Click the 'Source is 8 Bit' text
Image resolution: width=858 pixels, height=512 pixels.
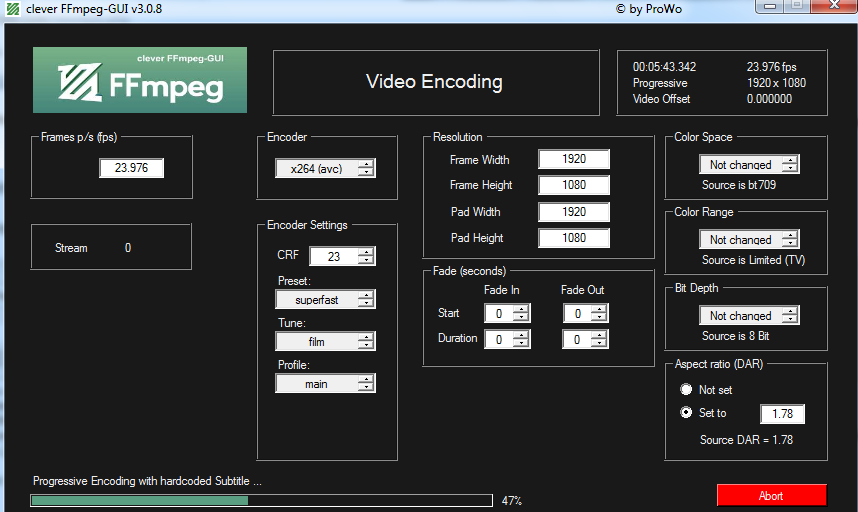point(735,336)
